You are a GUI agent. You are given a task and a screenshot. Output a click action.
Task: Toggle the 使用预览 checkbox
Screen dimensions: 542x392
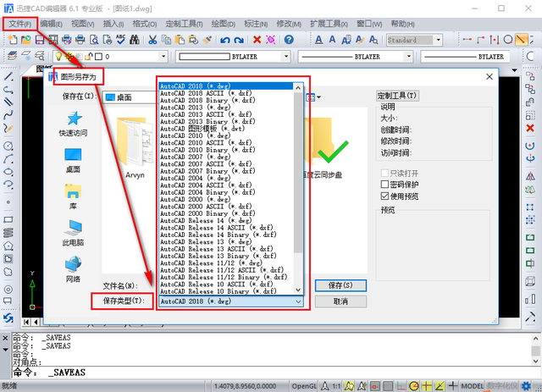coord(384,196)
